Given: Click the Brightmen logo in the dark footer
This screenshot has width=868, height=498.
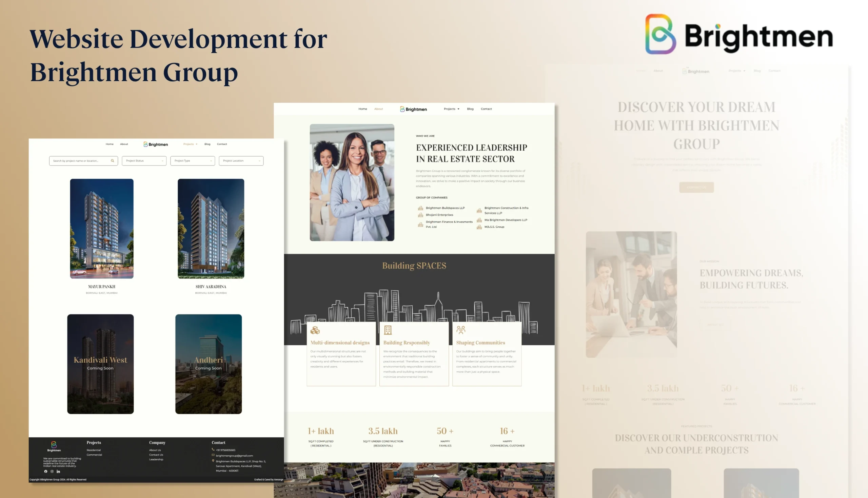Looking at the screenshot, I should click(54, 446).
